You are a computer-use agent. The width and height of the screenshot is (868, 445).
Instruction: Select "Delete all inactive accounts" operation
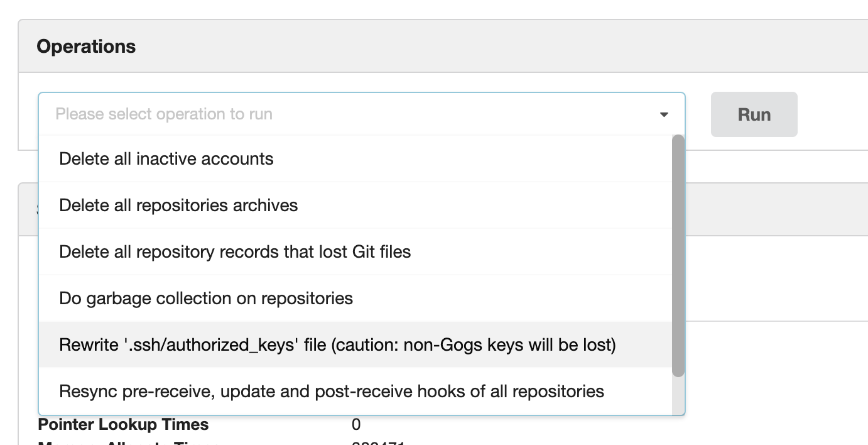pos(165,158)
